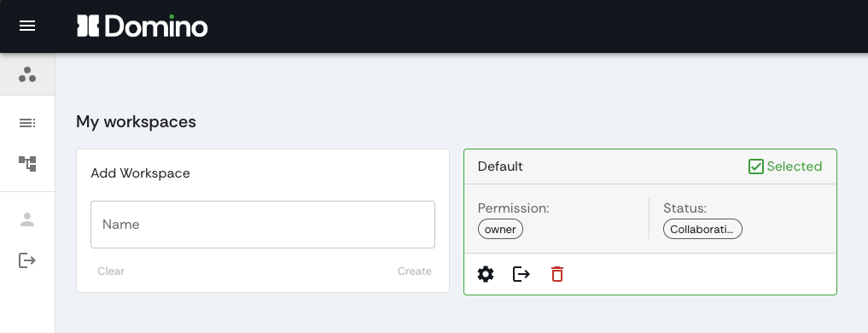Open Default workspace settings gear
The width and height of the screenshot is (868, 333).
pyautogui.click(x=486, y=274)
